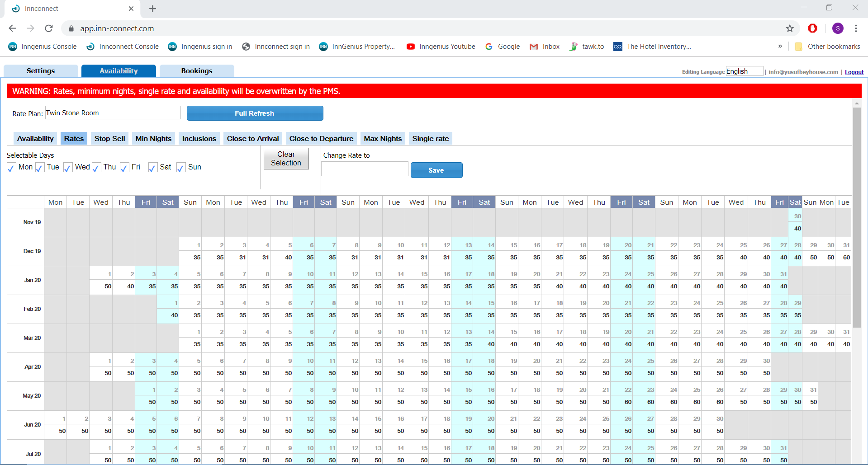The image size is (868, 465).
Task: Select Close to Arrival sub-tab
Action: coord(253,139)
